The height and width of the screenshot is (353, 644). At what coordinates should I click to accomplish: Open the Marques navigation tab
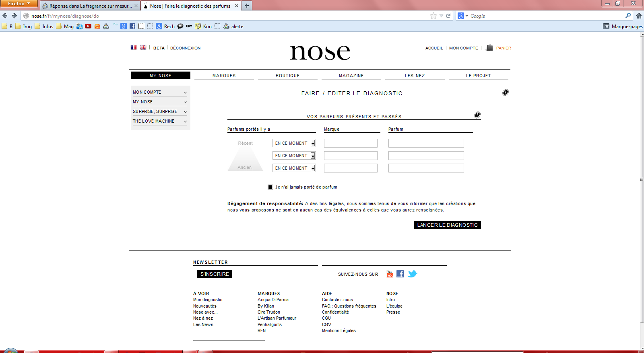(x=224, y=76)
